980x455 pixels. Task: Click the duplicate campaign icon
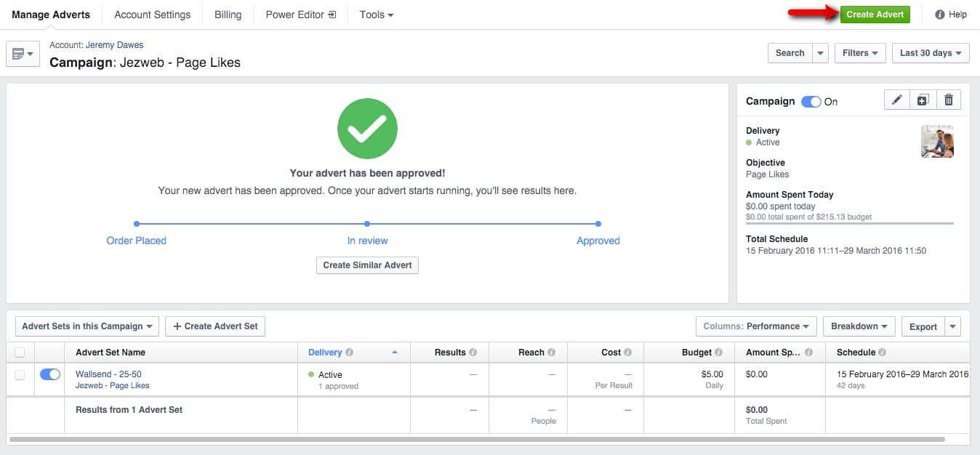point(923,100)
